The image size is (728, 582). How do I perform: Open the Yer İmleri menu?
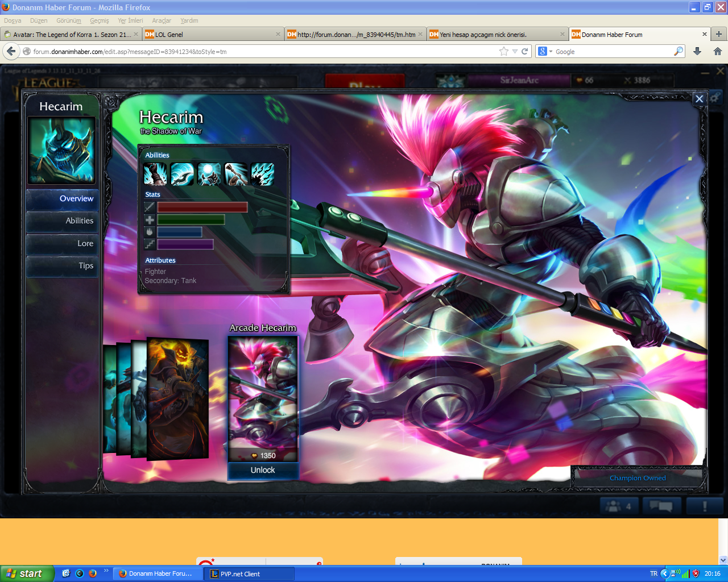tap(130, 20)
